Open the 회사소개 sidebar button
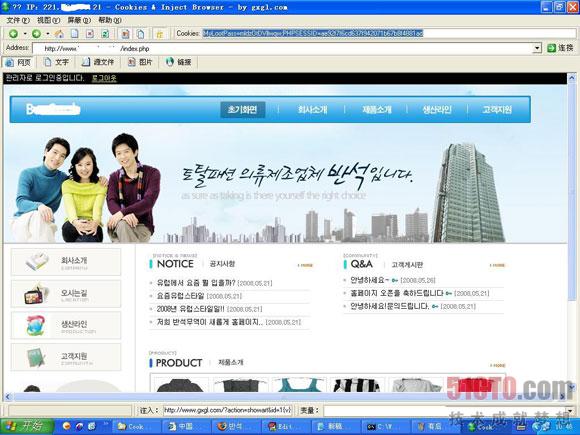Image resolution: width=580 pixels, height=435 pixels. click(x=66, y=262)
